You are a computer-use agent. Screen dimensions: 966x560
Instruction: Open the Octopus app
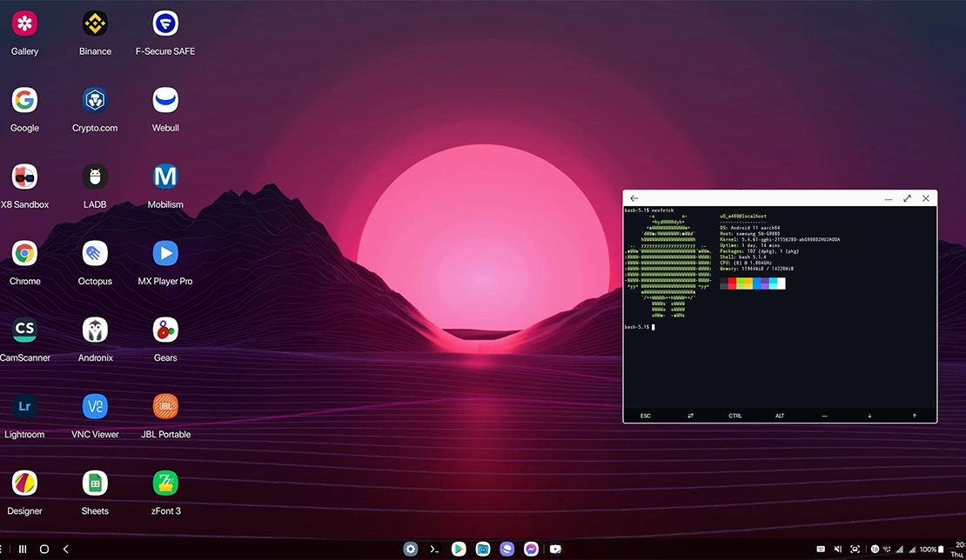click(x=94, y=253)
